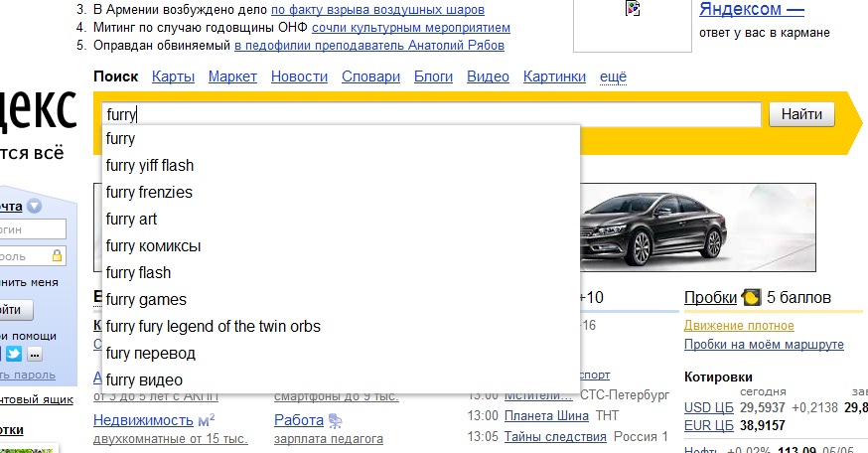This screenshot has height=453, width=868.
Task: Click the lock icon in password field
Action: pyautogui.click(x=57, y=256)
